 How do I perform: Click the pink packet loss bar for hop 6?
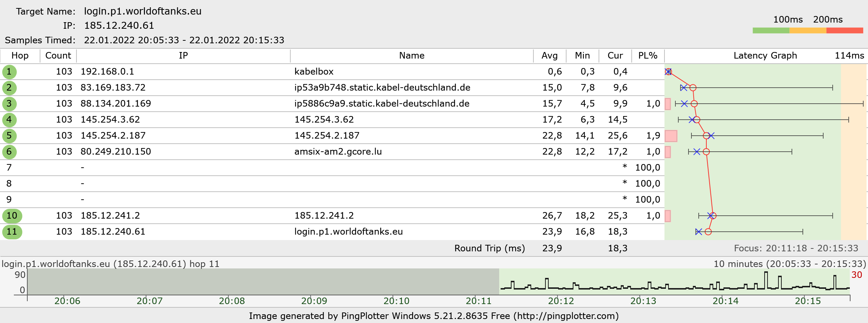[668, 152]
